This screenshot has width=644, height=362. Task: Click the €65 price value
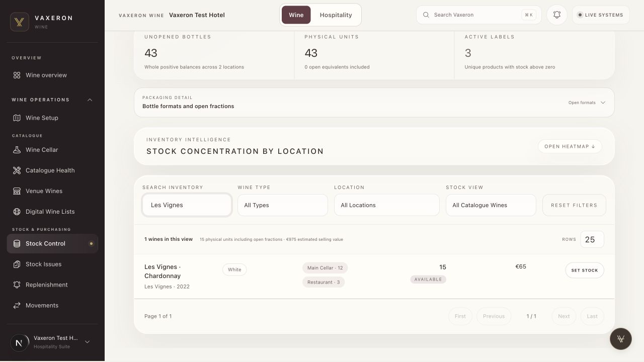click(x=521, y=266)
